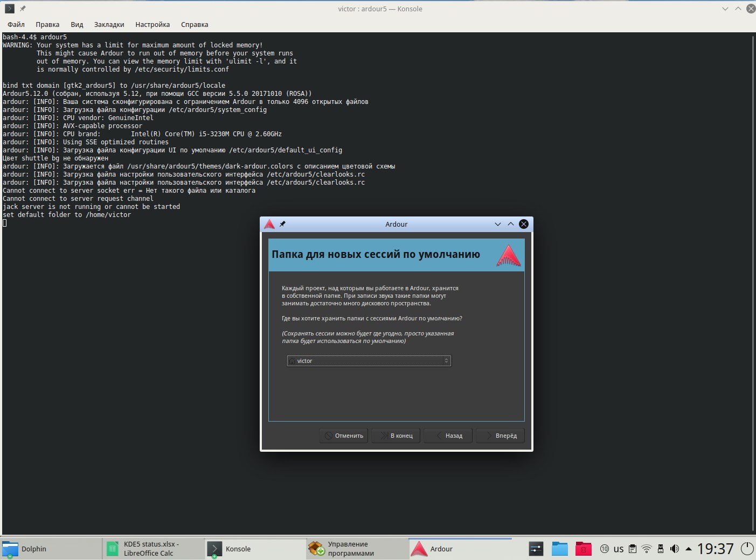Click the Назад button

448,436
